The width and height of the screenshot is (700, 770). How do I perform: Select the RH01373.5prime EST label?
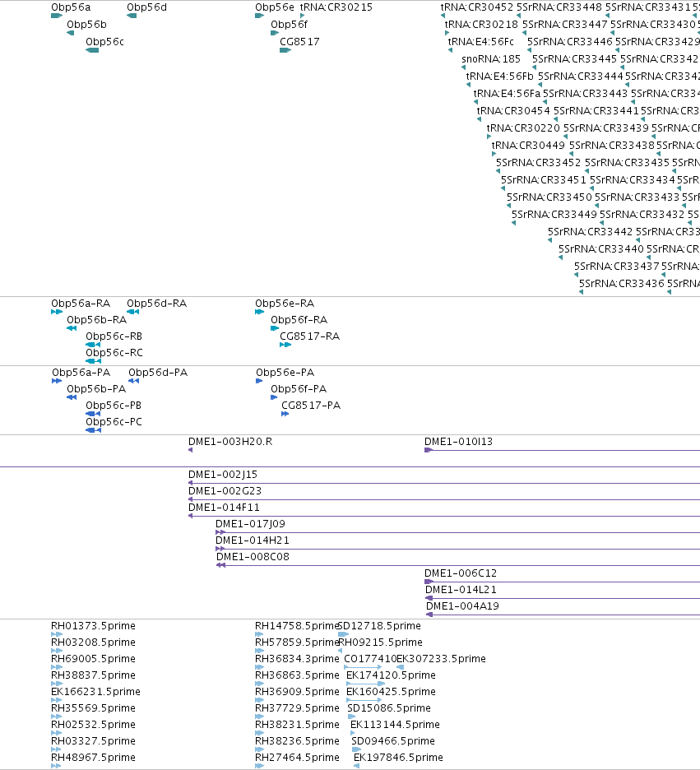coord(93,626)
